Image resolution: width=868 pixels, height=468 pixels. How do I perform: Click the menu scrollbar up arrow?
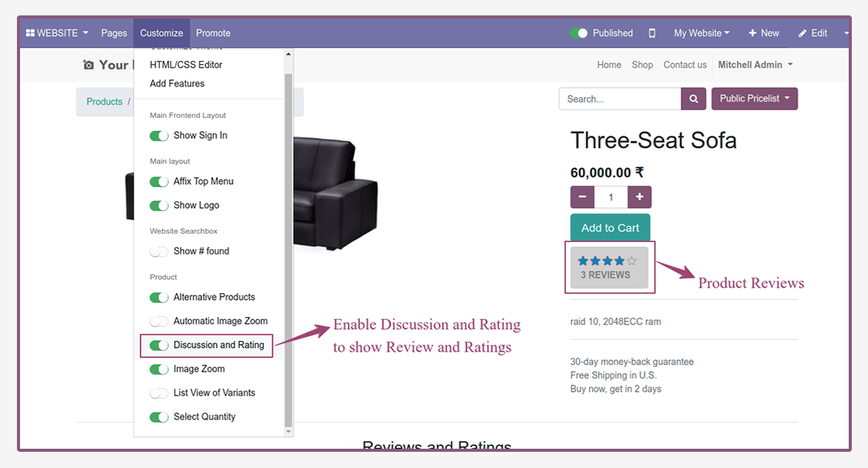(x=288, y=54)
